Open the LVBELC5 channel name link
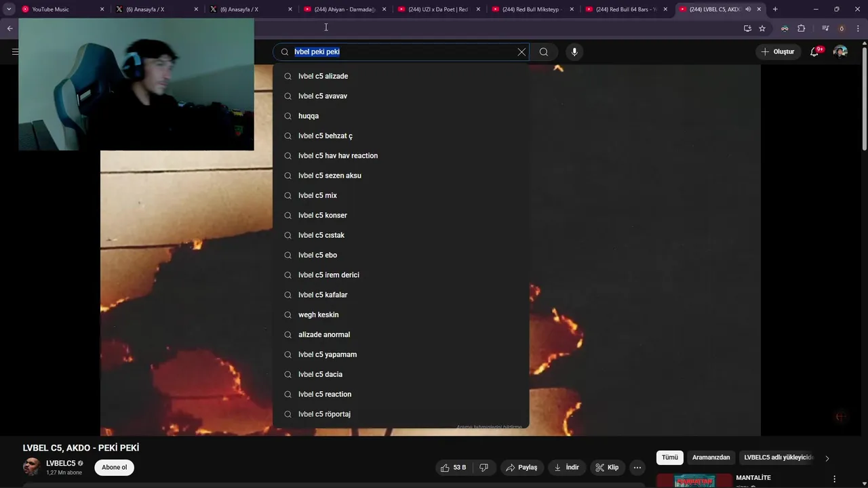 coord(60,464)
